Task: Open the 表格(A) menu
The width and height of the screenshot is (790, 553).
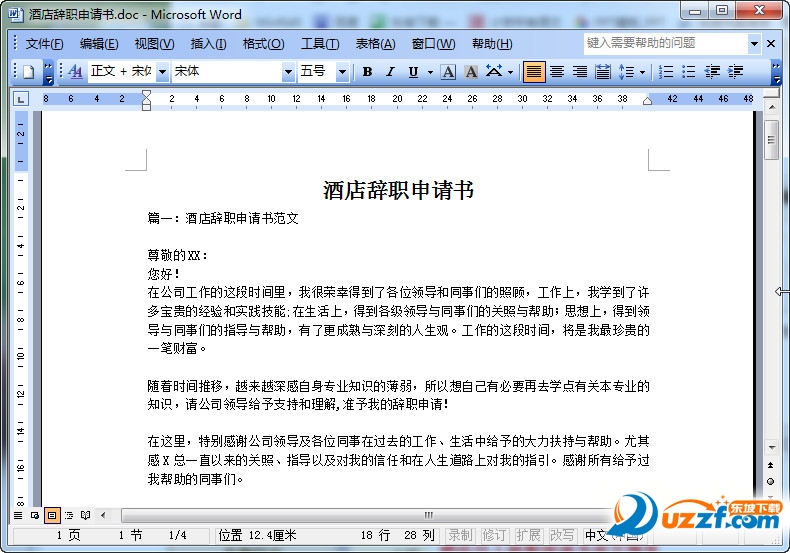Action: point(375,44)
